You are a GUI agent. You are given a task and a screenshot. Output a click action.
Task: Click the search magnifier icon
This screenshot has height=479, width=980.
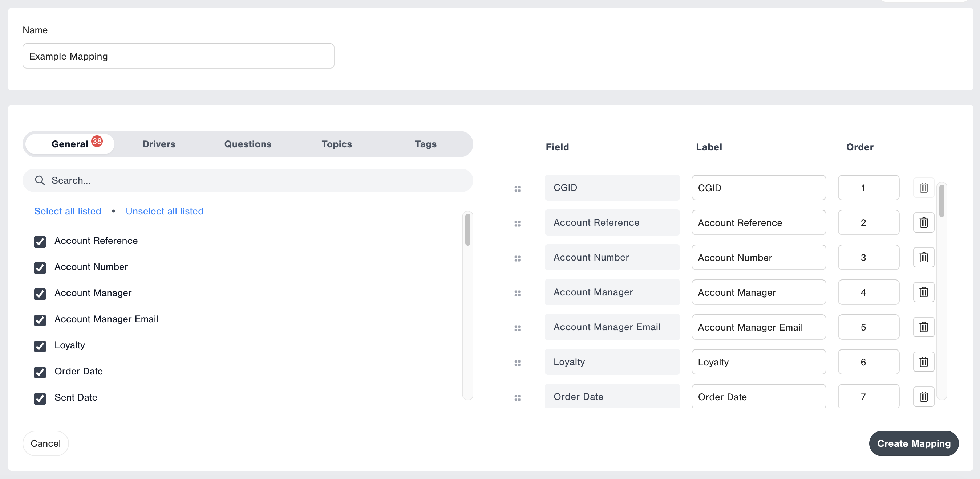(40, 180)
